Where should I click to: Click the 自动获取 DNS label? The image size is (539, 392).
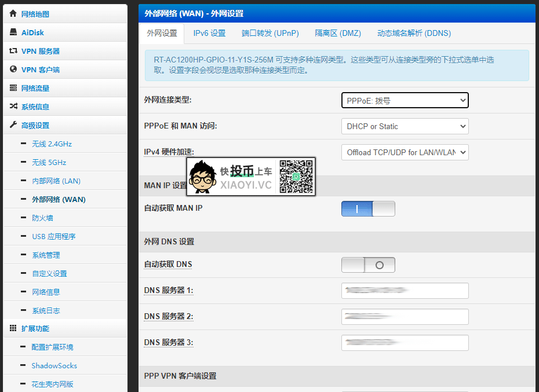point(168,264)
